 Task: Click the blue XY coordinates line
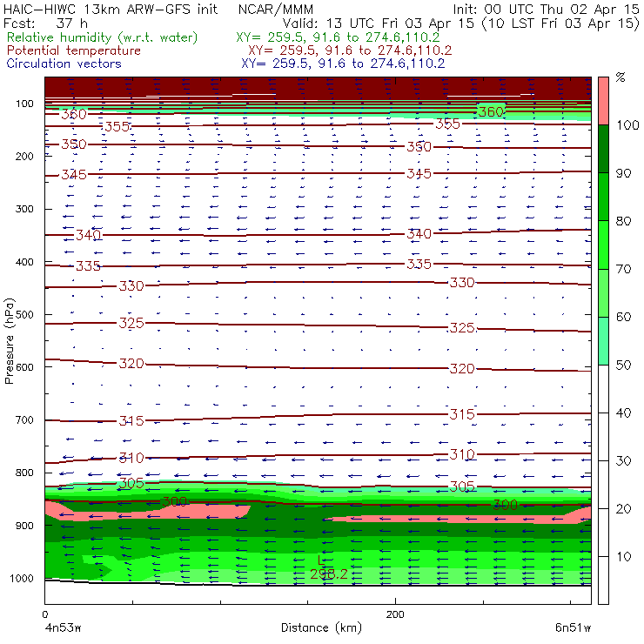[343, 64]
